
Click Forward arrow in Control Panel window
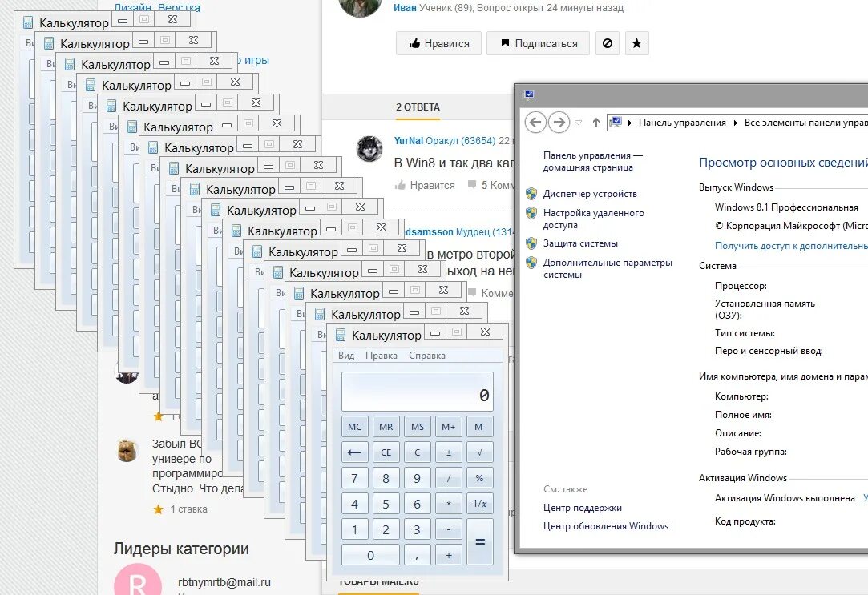click(559, 123)
